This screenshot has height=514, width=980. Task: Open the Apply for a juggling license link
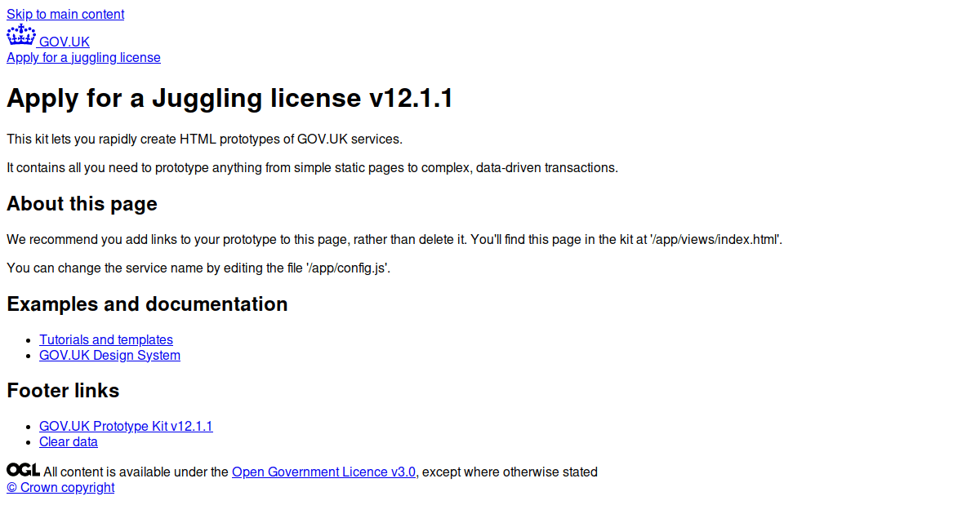point(83,57)
